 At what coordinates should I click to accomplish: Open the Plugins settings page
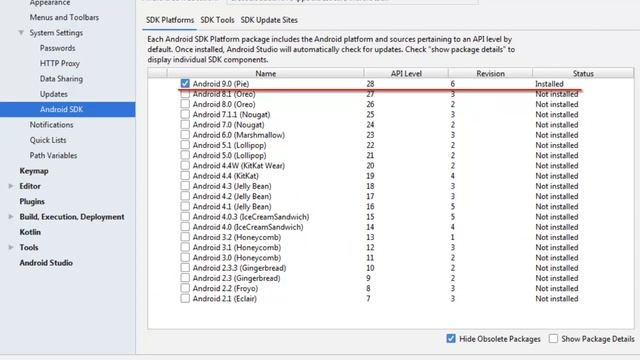32,201
